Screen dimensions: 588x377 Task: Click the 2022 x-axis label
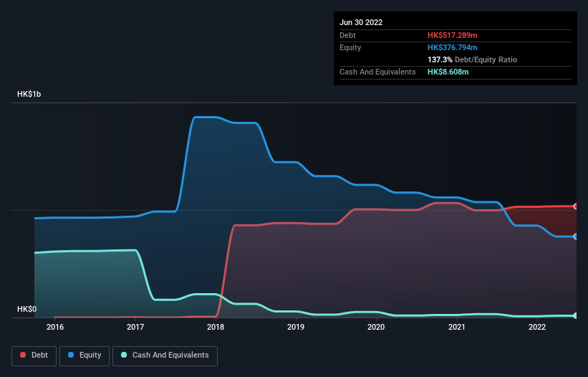[x=537, y=327]
